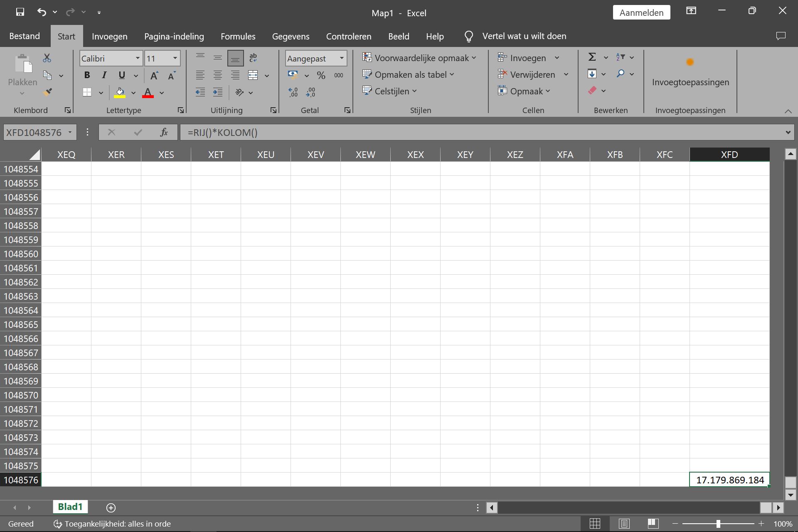Toggle Underline formatting
The image size is (798, 532).
click(122, 75)
